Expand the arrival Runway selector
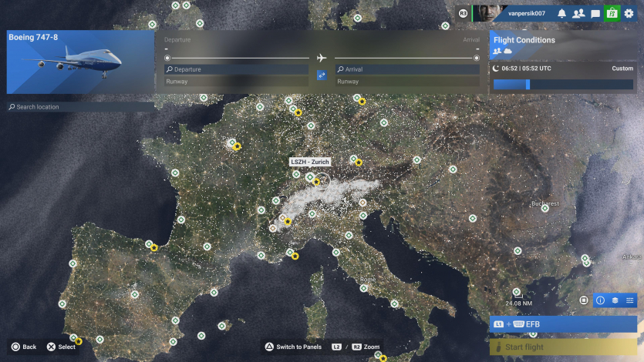 tap(407, 81)
